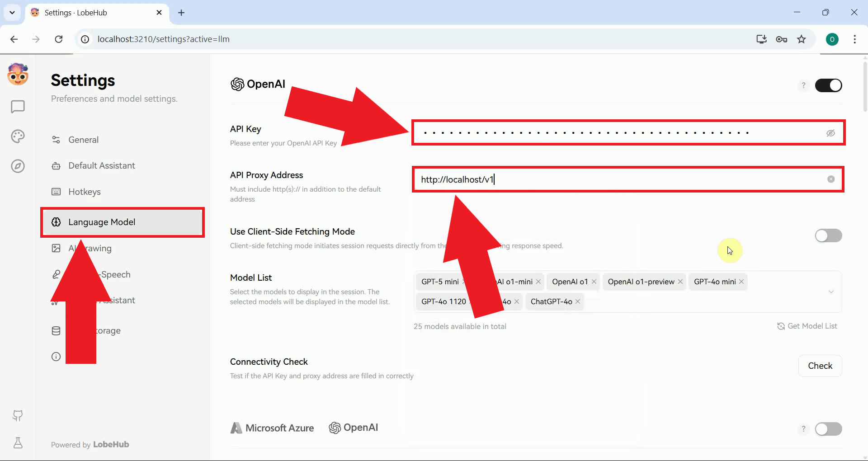Click the Discover compass icon in sidebar
Image resolution: width=868 pixels, height=461 pixels.
coord(17,166)
